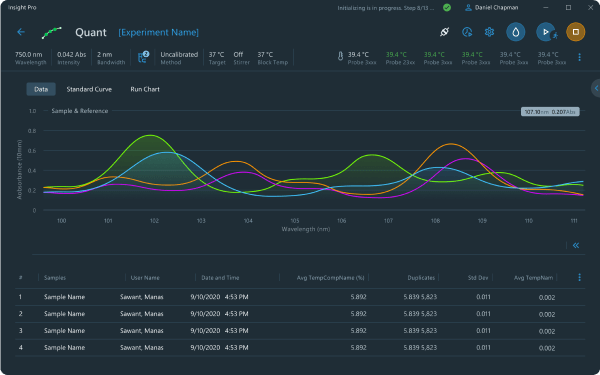The height and width of the screenshot is (375, 600).
Task: Start the run with the play button
Action: click(546, 32)
